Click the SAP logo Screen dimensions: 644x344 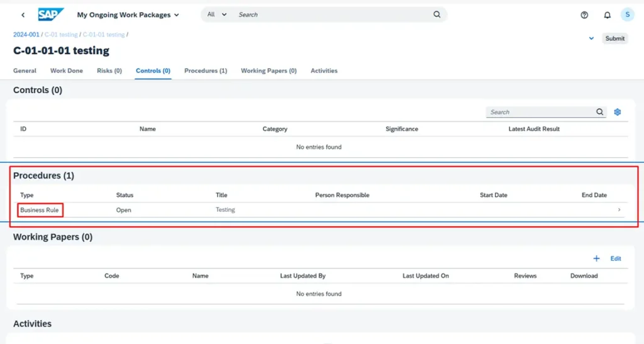point(51,14)
